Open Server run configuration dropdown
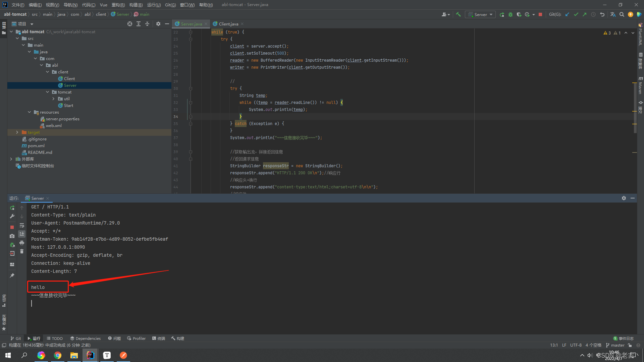 (480, 14)
